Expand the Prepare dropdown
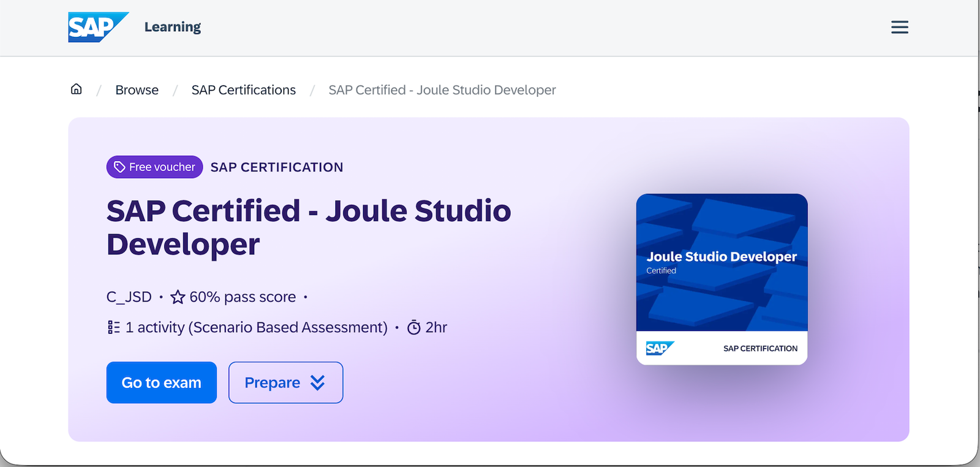 [285, 382]
